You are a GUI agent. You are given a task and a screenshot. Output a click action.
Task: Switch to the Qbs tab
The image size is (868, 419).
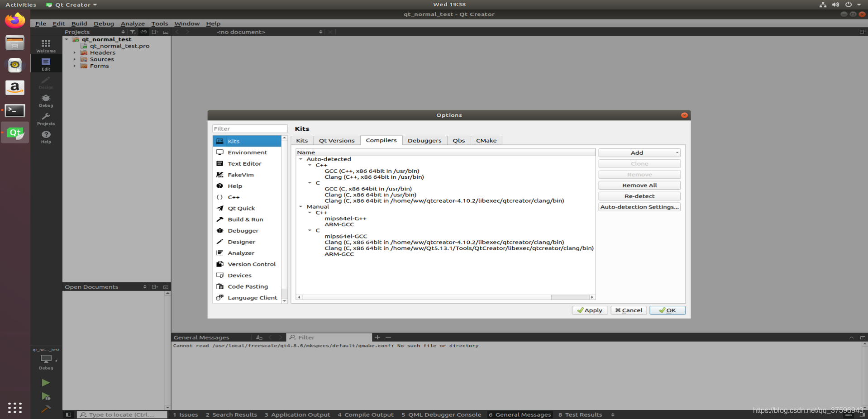pos(458,141)
